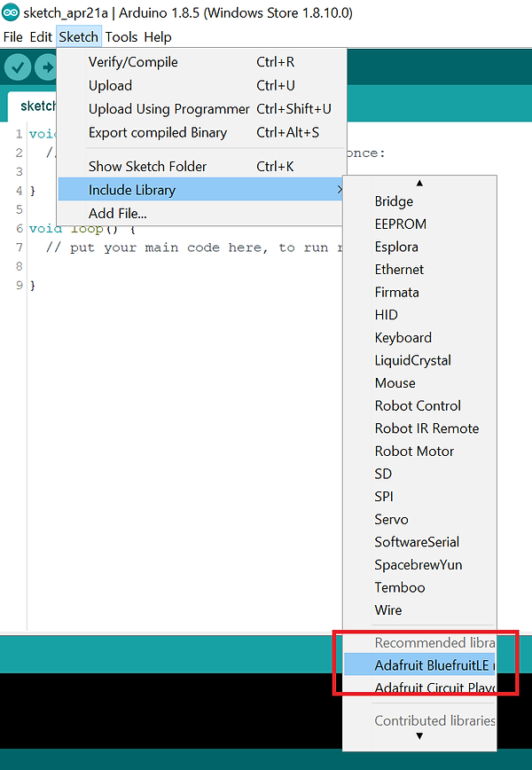Select the Esplora library
This screenshot has width=532, height=770.
[x=419, y=247]
